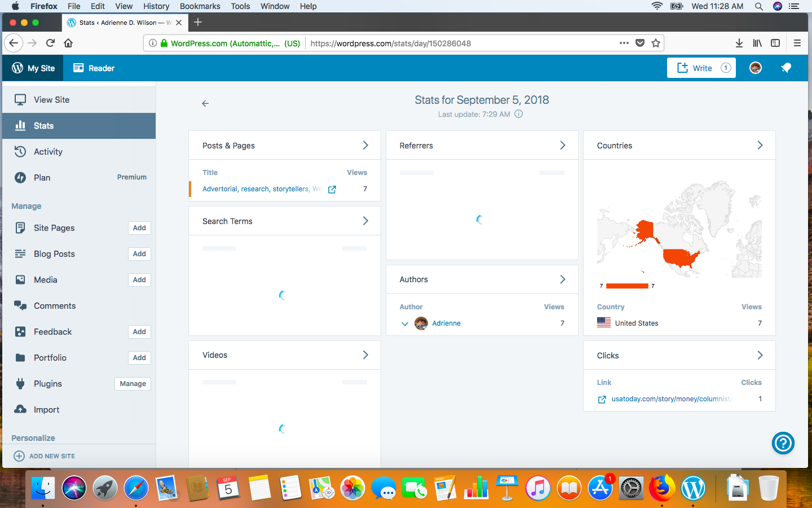
Task: Click the Import sidebar icon
Action: click(x=21, y=409)
